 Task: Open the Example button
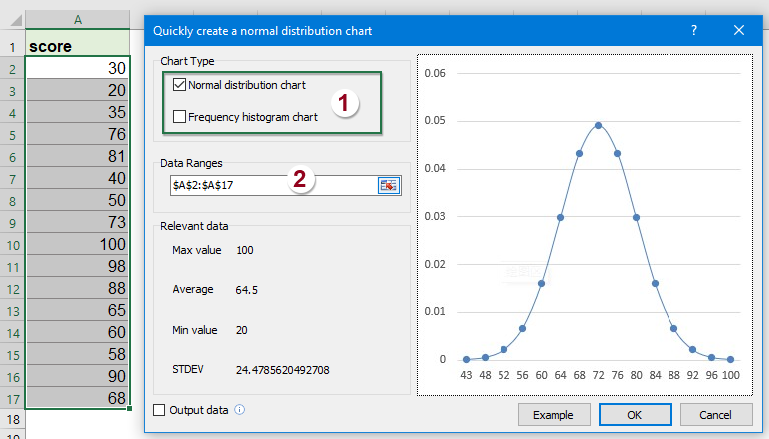pos(553,414)
